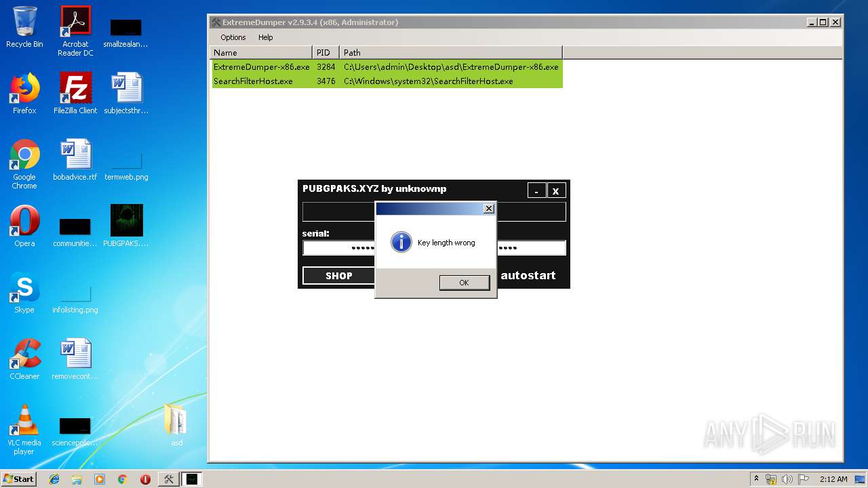Open Windows Media Player from taskbar
Screen dimensions: 868x488
point(100,479)
